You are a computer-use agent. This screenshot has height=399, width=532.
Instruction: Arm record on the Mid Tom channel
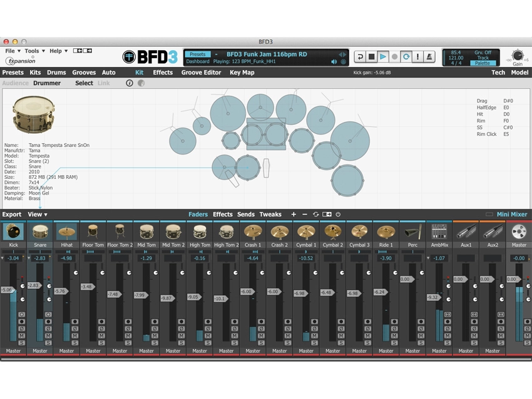pyautogui.click(x=155, y=321)
